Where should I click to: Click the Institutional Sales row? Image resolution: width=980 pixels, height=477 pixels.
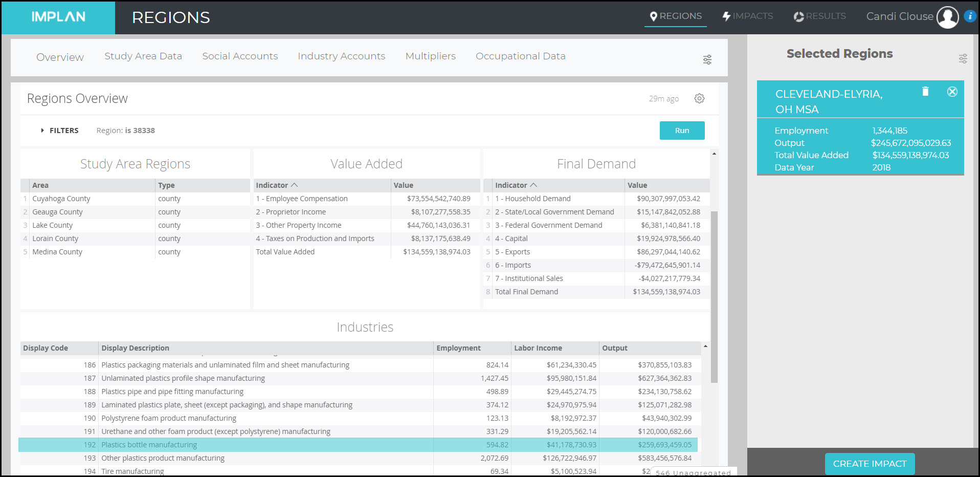(596, 278)
